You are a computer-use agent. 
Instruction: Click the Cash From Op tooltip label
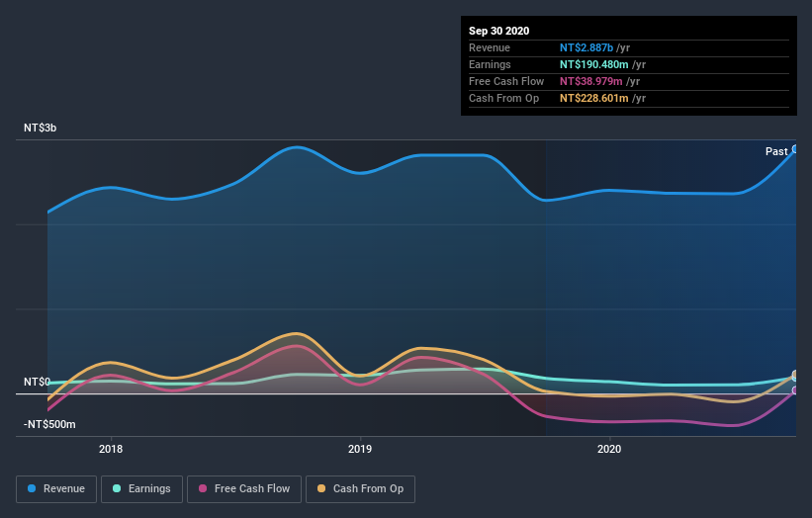point(503,98)
